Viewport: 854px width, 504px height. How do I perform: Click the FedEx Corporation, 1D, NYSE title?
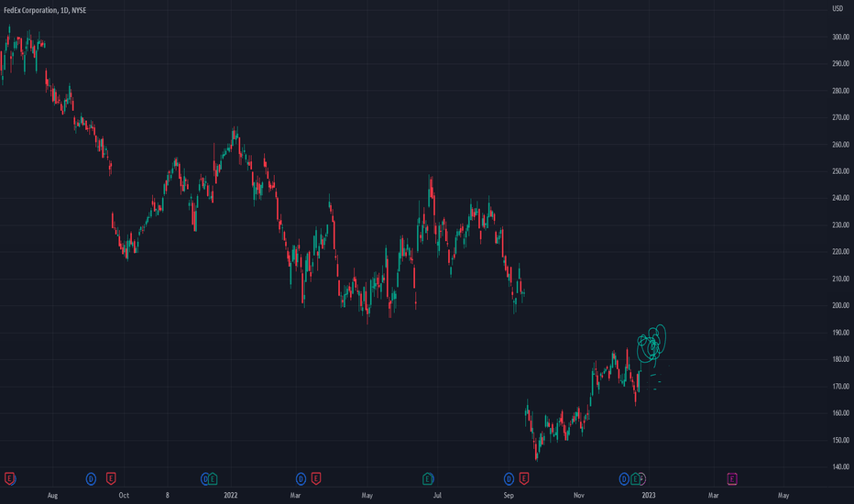(x=45, y=10)
